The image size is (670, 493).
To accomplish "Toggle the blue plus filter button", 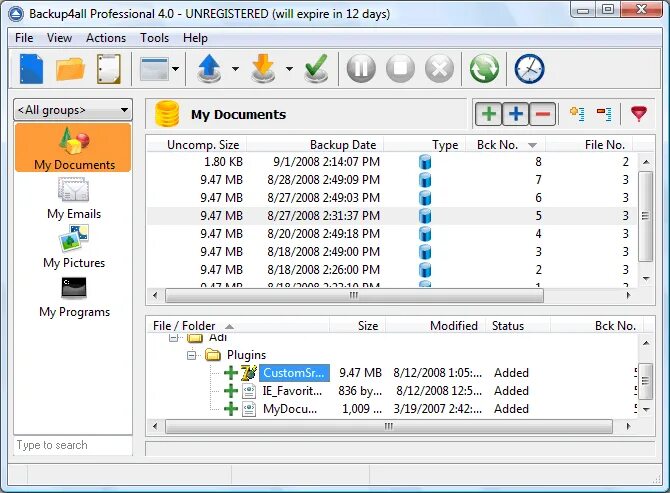I will [x=516, y=114].
